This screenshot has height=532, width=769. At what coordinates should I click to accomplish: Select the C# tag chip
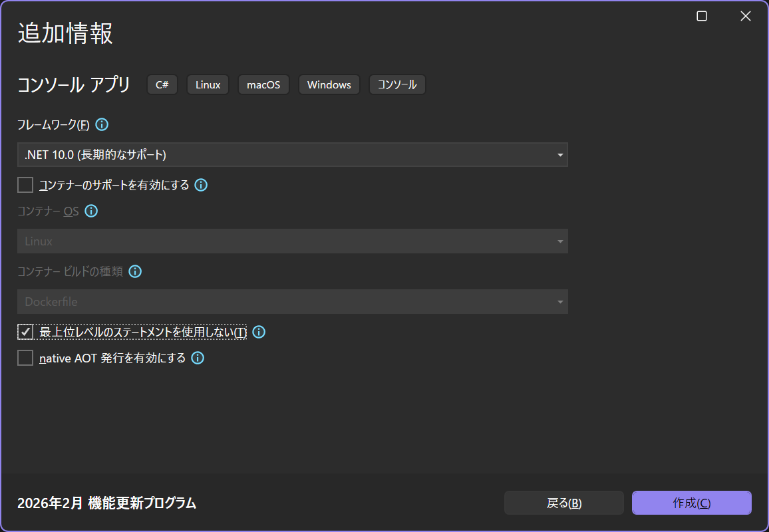(162, 84)
